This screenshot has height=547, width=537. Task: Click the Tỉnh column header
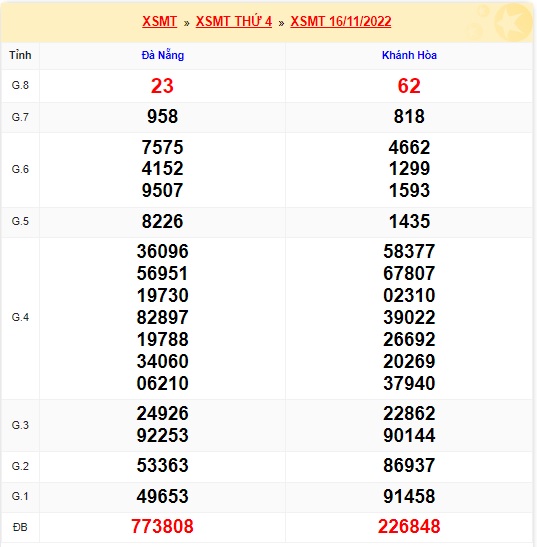pyautogui.click(x=20, y=55)
